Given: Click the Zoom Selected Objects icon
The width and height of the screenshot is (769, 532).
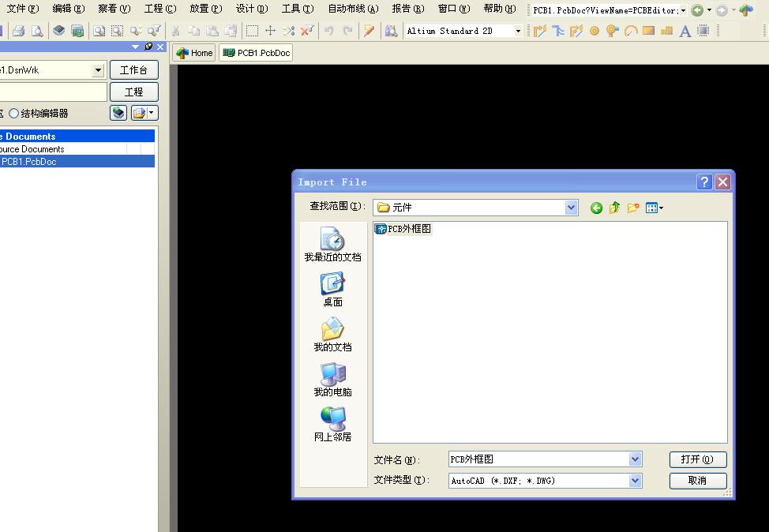Looking at the screenshot, I should 136,31.
